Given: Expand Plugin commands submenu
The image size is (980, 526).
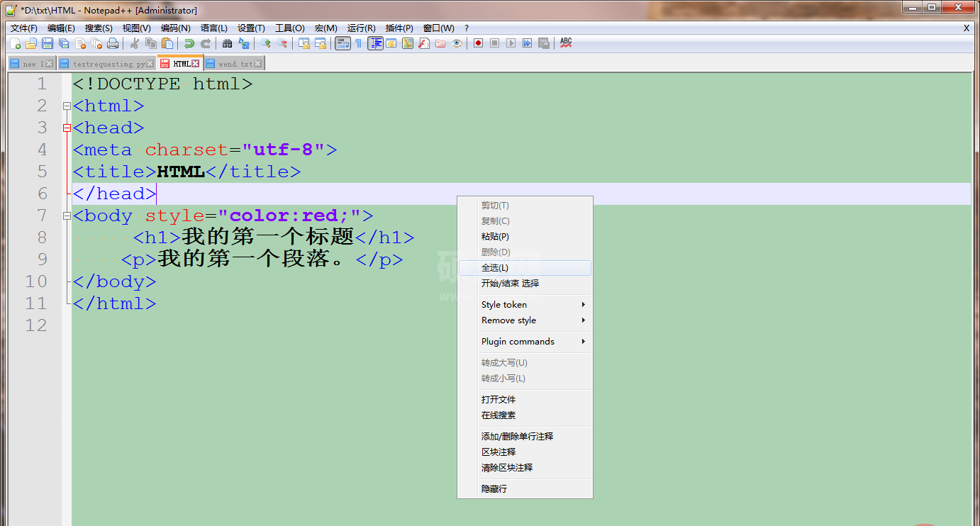Looking at the screenshot, I should click(x=525, y=342).
